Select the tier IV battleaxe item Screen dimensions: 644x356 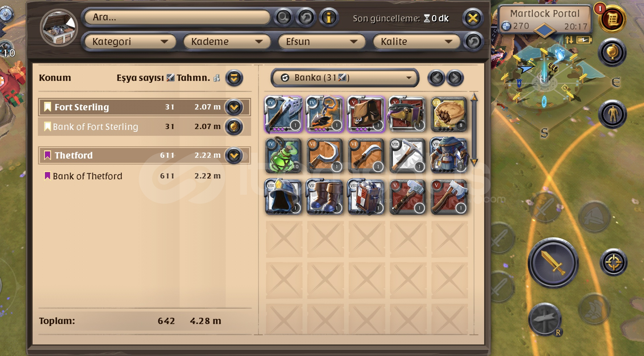point(283,114)
